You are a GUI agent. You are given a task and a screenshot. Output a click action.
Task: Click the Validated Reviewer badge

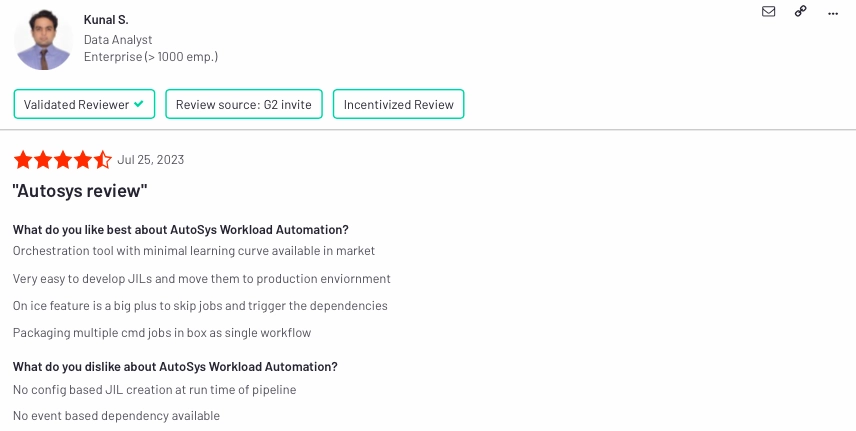tap(84, 104)
